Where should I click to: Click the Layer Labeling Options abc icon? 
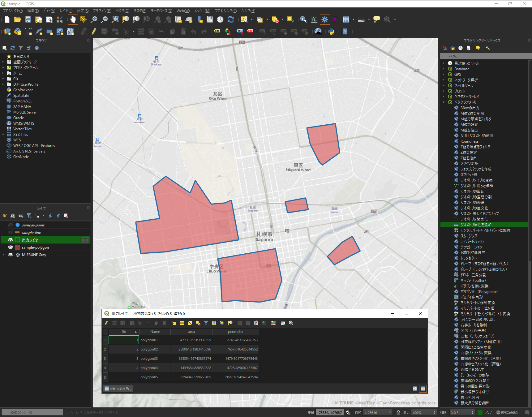[217, 32]
